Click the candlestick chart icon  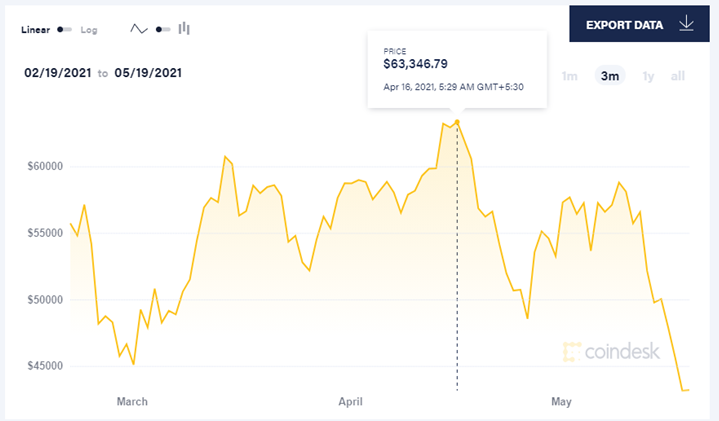(x=184, y=28)
